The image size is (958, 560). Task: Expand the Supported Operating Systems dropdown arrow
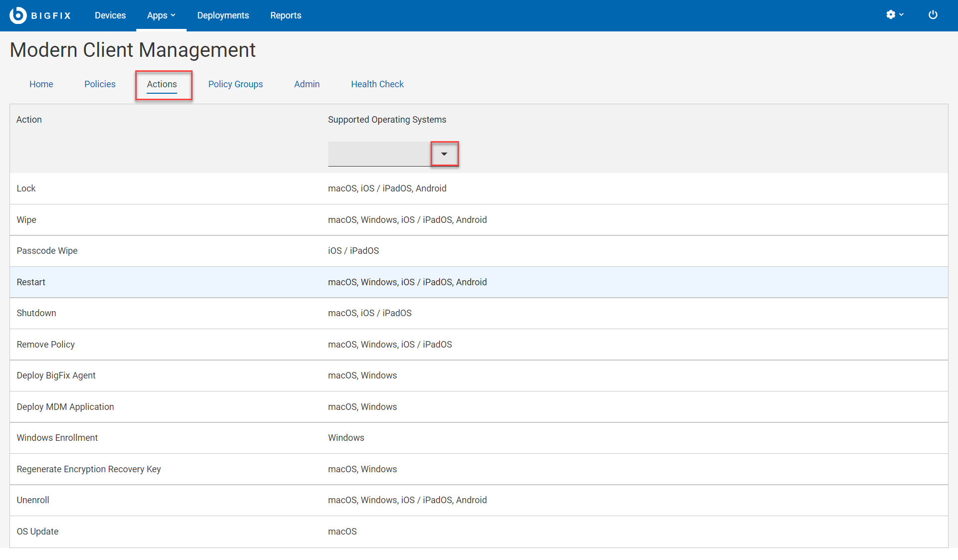444,154
